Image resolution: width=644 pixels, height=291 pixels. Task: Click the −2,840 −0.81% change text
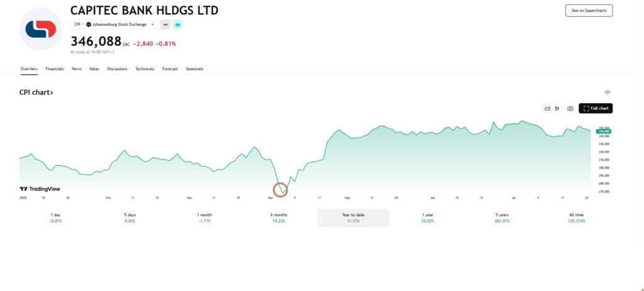click(155, 43)
